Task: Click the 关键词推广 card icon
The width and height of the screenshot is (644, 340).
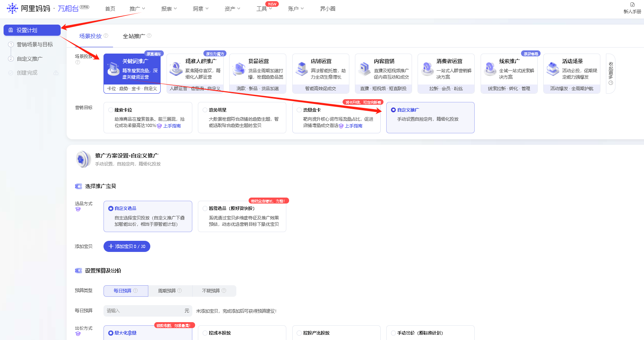Action: pyautogui.click(x=113, y=69)
